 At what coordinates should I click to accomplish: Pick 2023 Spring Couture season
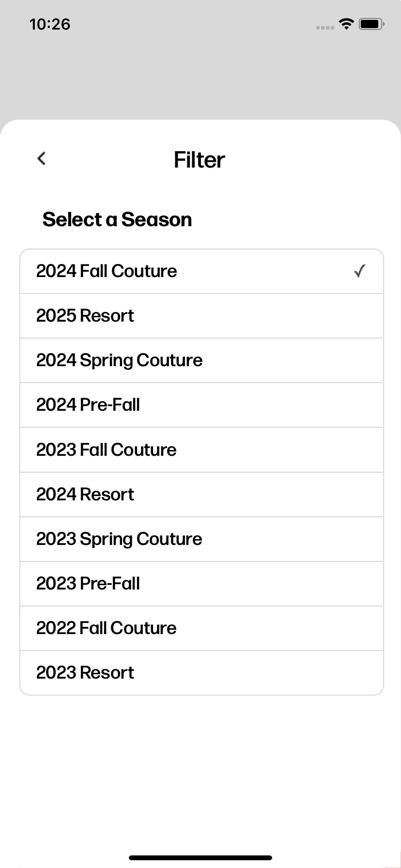pyautogui.click(x=201, y=539)
